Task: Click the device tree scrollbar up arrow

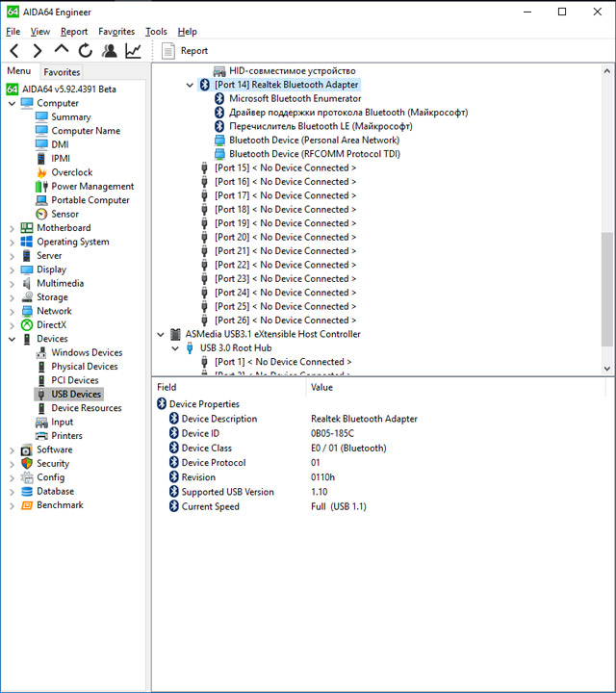Action: (x=607, y=70)
